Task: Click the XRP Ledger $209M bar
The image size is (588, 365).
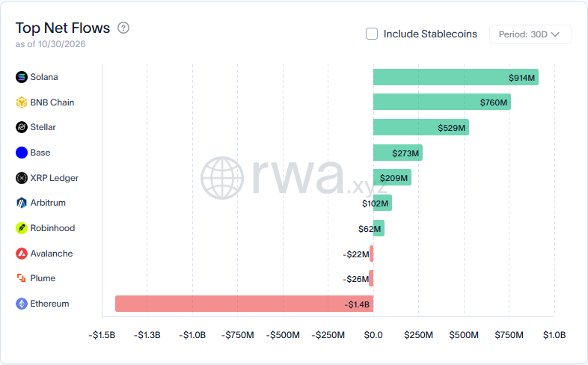Action: point(392,177)
